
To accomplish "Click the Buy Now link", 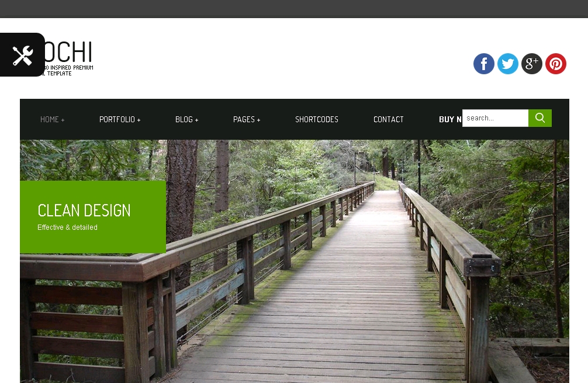I will pos(451,119).
